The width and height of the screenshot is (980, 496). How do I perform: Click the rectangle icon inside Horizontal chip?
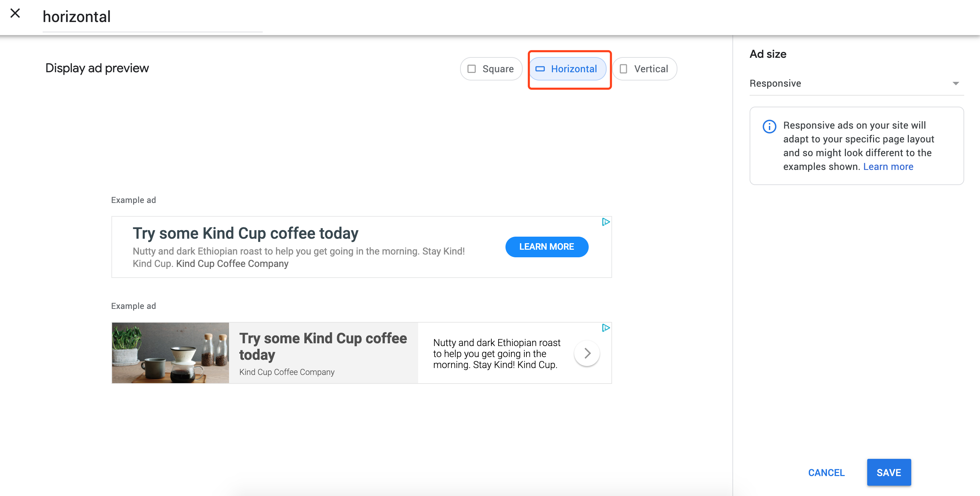tap(540, 69)
